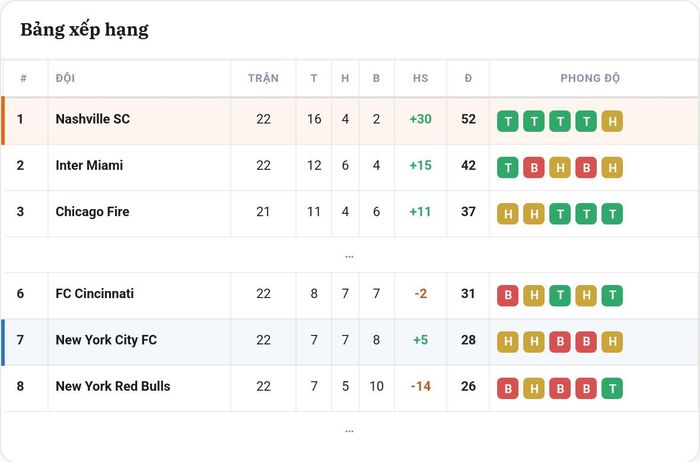
Task: Click the PHONG ĐỘ column header
Action: coord(590,78)
